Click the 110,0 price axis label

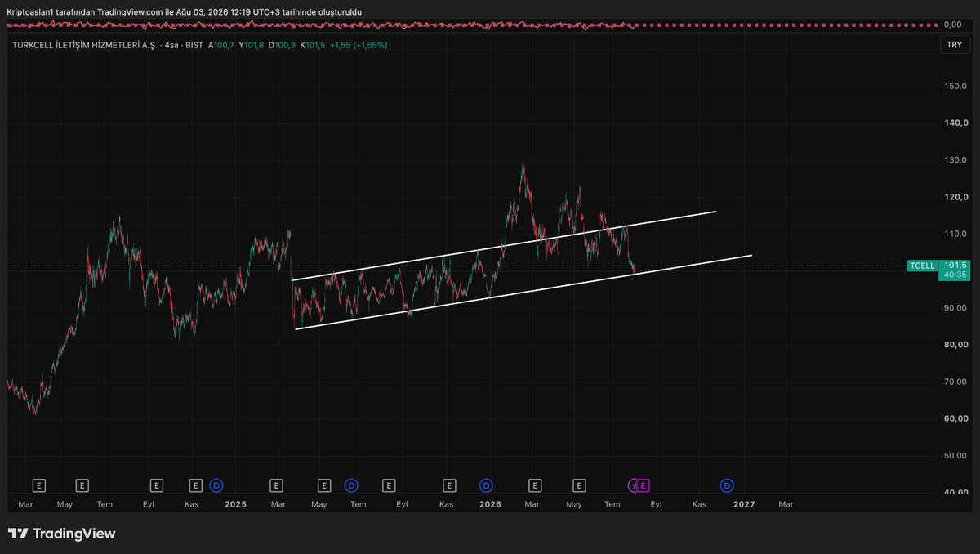(955, 234)
